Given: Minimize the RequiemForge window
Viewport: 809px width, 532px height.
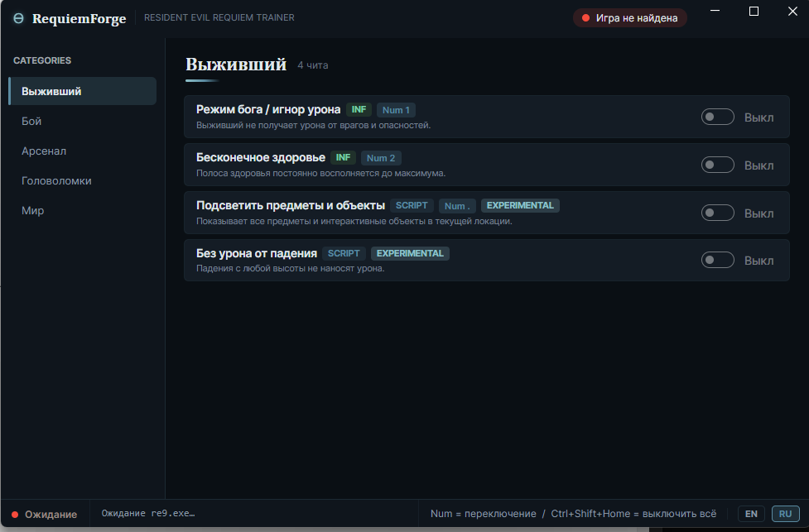Looking at the screenshot, I should coord(715,12).
